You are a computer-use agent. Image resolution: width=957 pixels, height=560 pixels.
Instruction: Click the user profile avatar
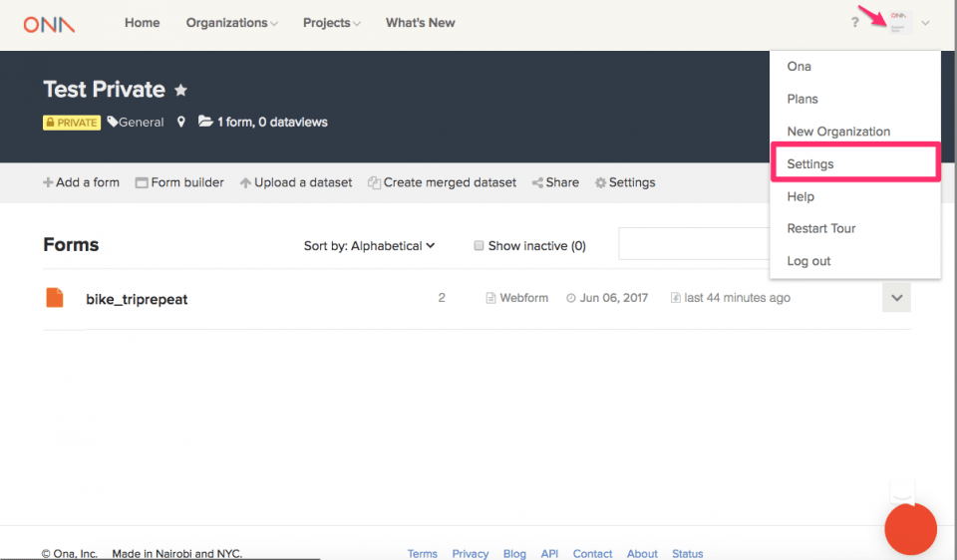tap(898, 23)
